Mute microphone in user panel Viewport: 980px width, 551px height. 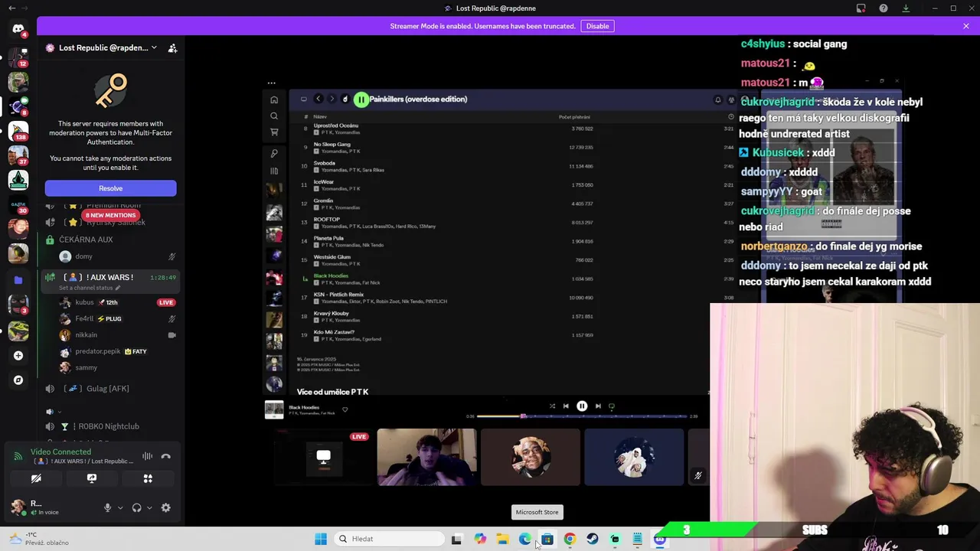pos(107,507)
